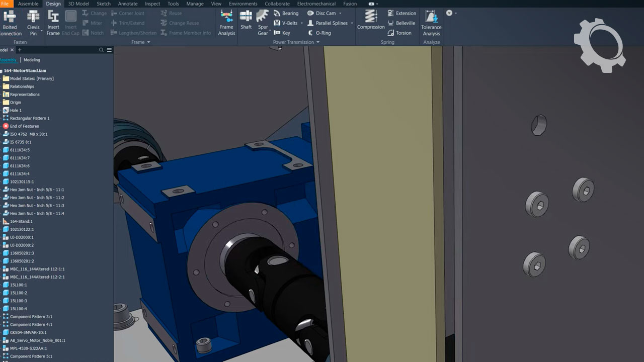The image size is (644, 362).
Task: Open the Disc Cam dropdown arrow
Action: point(340,13)
